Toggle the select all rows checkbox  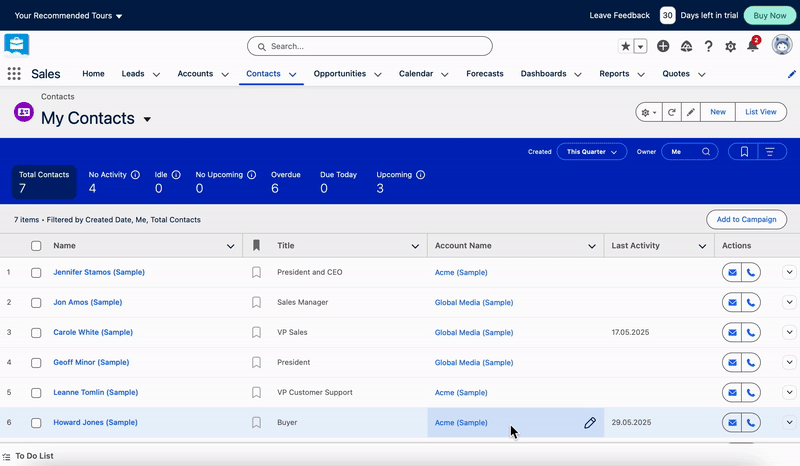tap(36, 246)
